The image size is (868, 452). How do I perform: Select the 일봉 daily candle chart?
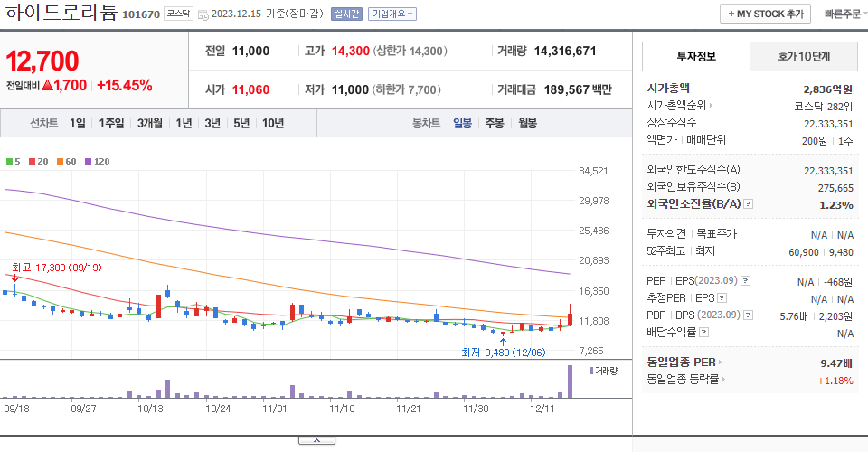(x=462, y=123)
